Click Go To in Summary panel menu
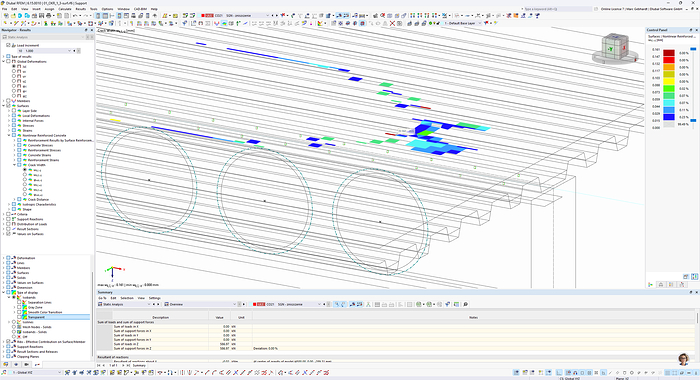Screen dimensions: 700x380 pyautogui.click(x=102, y=298)
